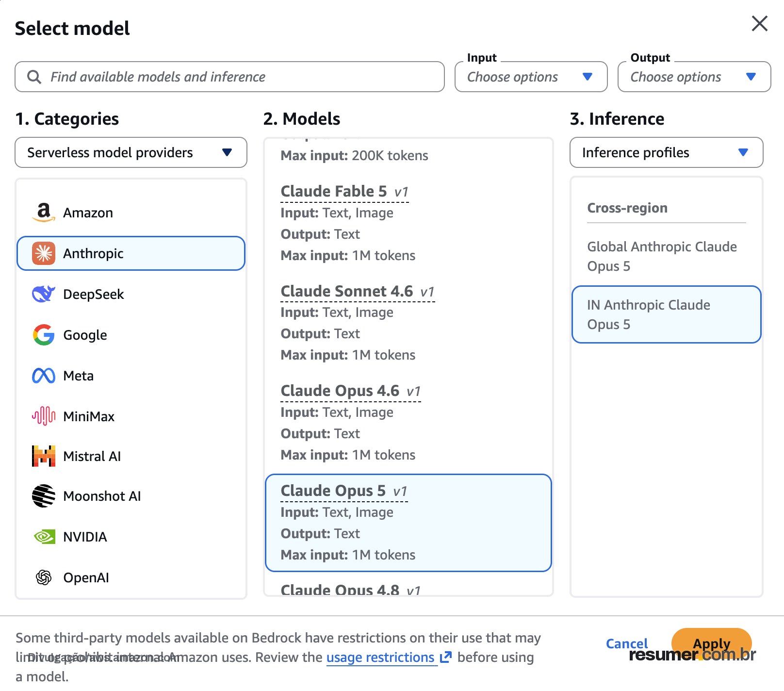Screen dimensions: 784x691
Task: Click the MiniMax waveform icon
Action: click(44, 416)
